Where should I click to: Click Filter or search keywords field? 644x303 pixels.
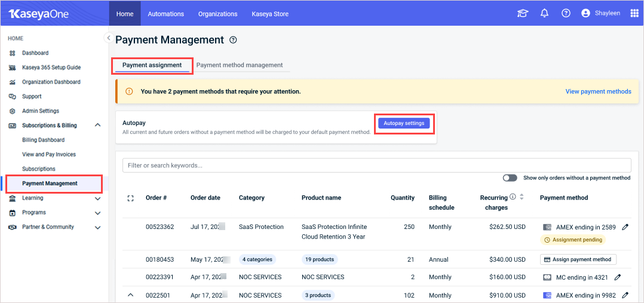(x=376, y=166)
